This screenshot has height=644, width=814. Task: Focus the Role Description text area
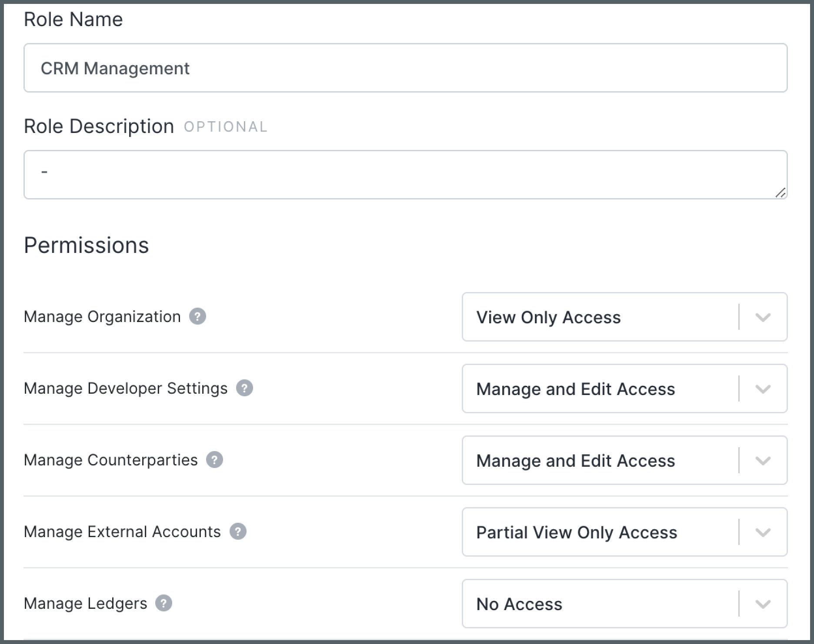[405, 175]
